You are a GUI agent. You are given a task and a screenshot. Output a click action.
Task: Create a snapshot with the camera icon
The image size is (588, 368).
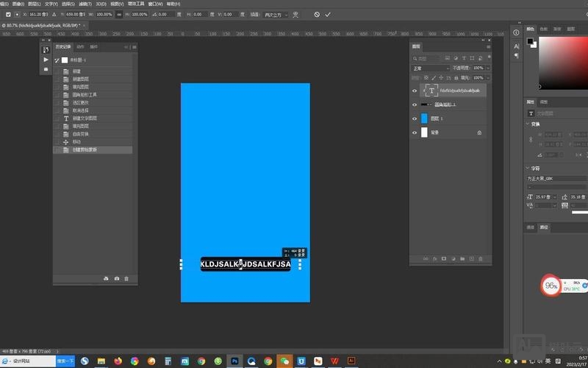(117, 278)
